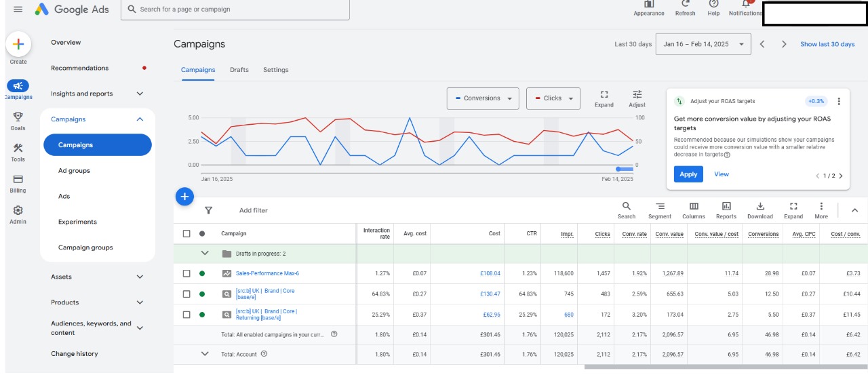Go to previous date range arrow
The image size is (868, 375).
coord(762,44)
